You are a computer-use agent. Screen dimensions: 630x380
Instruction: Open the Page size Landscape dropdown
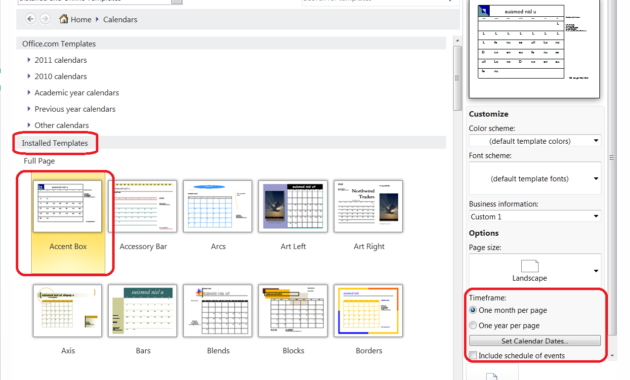coord(535,270)
